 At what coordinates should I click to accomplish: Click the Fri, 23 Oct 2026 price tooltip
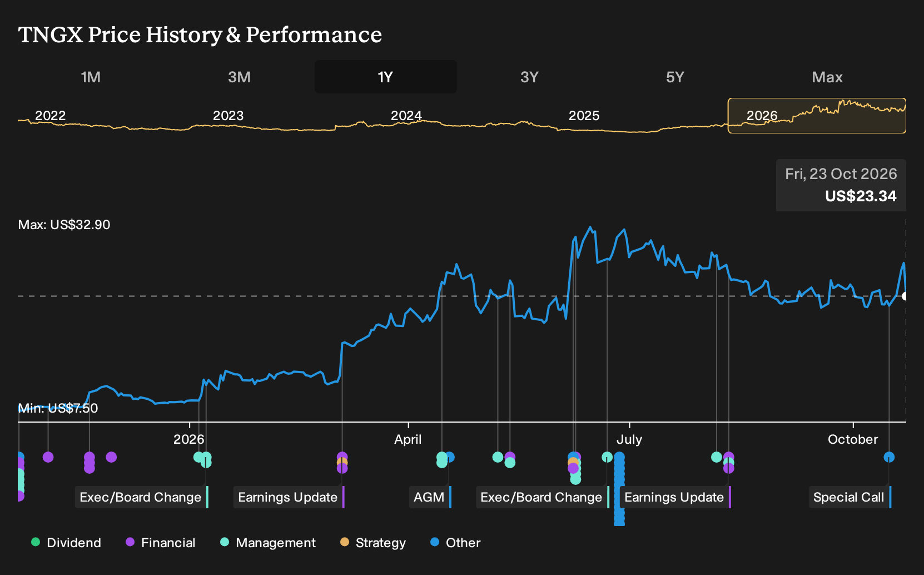[841, 185]
